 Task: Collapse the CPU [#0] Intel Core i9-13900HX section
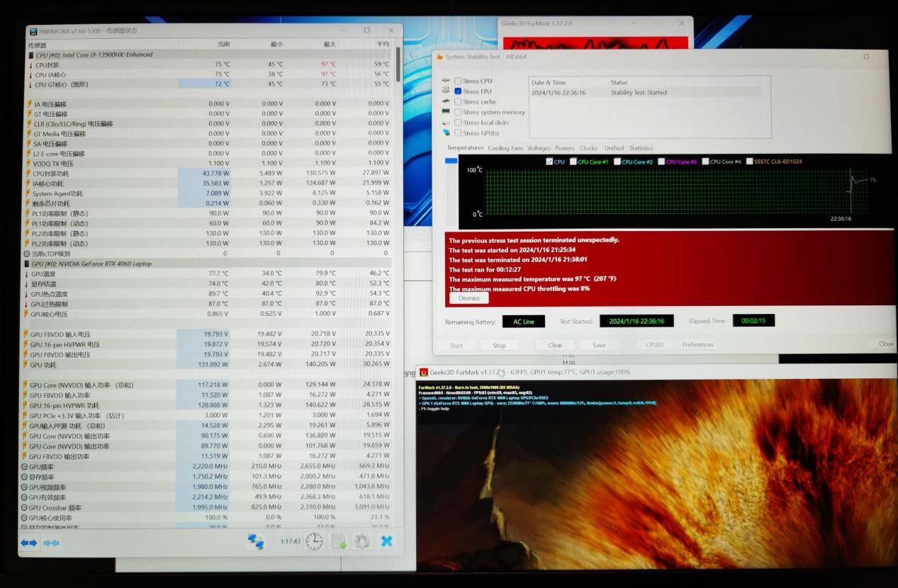30,55
